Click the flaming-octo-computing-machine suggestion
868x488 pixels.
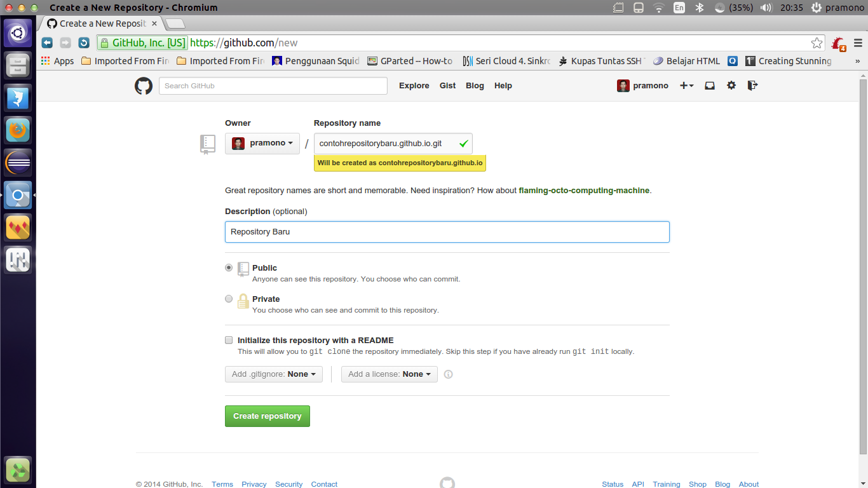(584, 190)
